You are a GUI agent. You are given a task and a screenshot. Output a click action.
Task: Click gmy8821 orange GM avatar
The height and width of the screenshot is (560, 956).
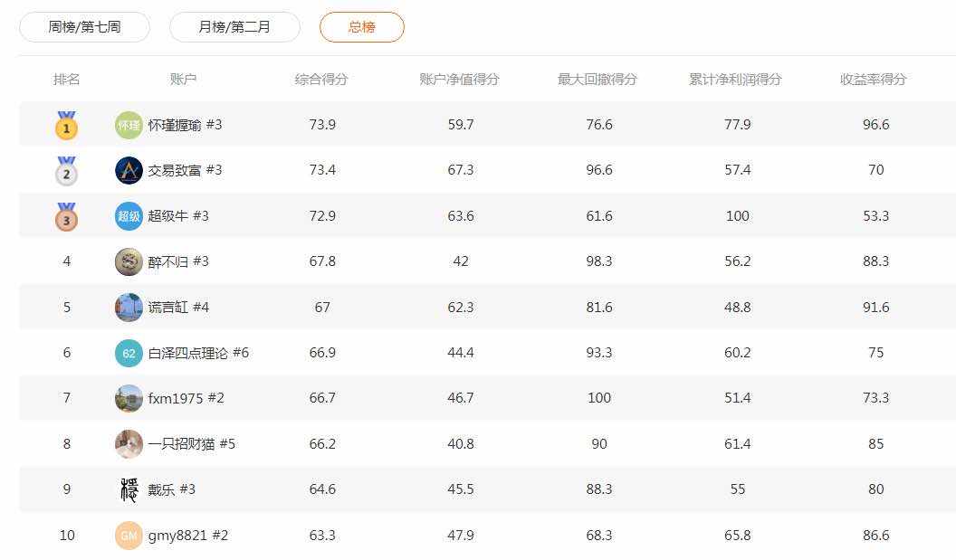(x=129, y=536)
